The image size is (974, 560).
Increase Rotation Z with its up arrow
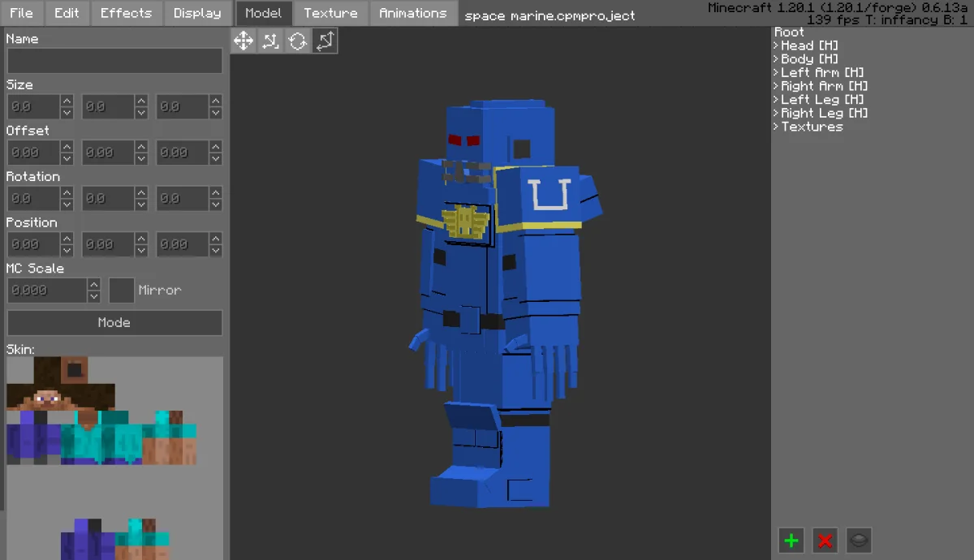click(216, 192)
